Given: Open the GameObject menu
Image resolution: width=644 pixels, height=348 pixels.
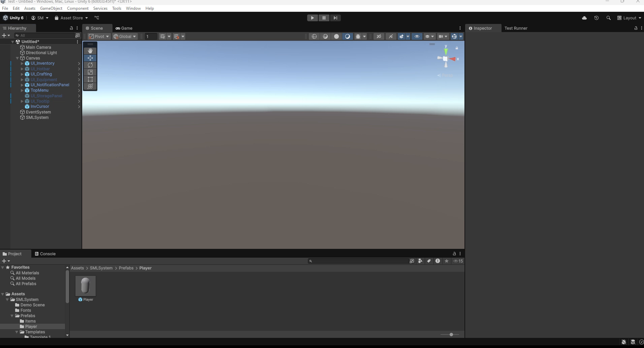Looking at the screenshot, I should [x=51, y=8].
